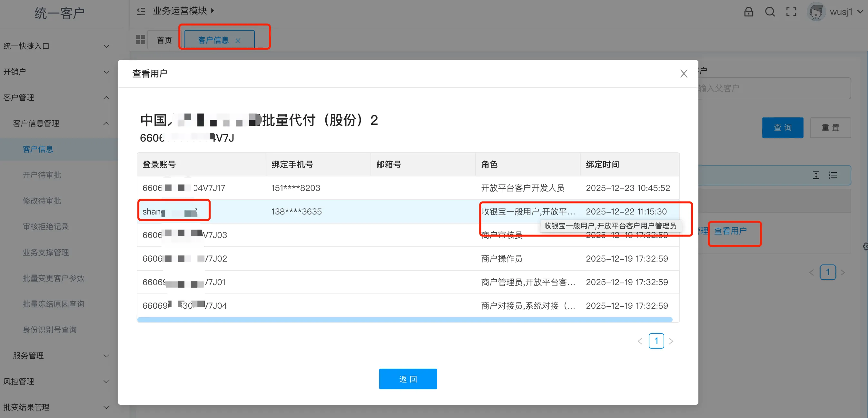Go to next page in dialog pagination

click(x=671, y=341)
